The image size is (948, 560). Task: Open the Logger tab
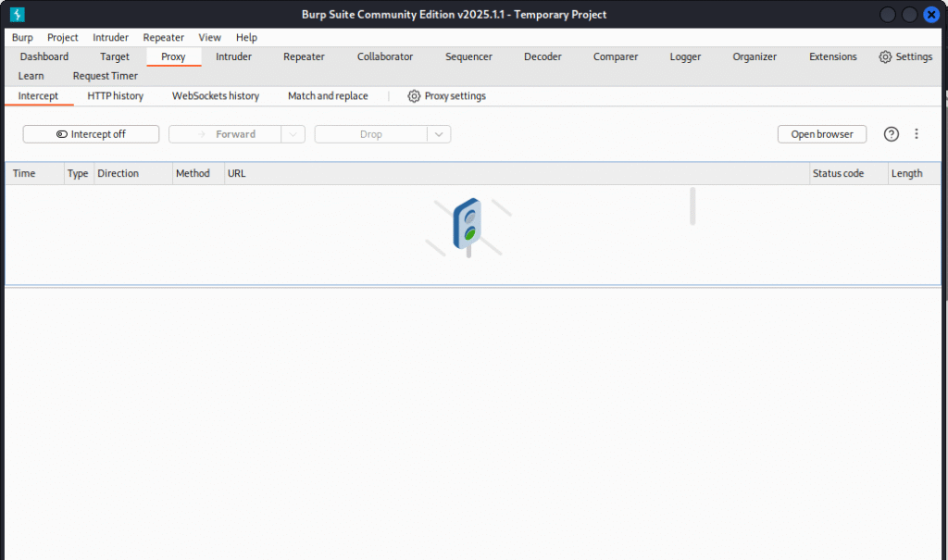[686, 56]
